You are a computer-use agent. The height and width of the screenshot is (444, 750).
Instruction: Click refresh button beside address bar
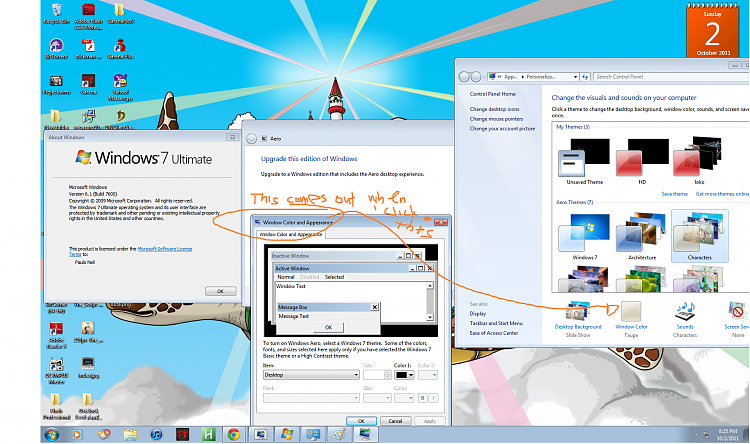click(585, 77)
